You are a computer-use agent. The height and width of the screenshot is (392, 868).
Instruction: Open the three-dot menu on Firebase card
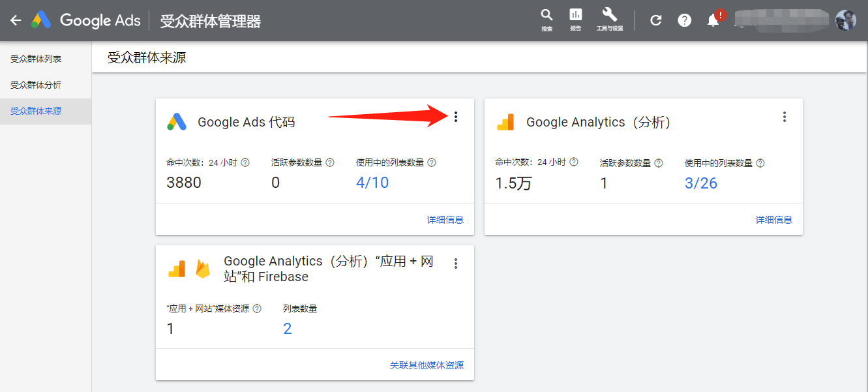455,263
